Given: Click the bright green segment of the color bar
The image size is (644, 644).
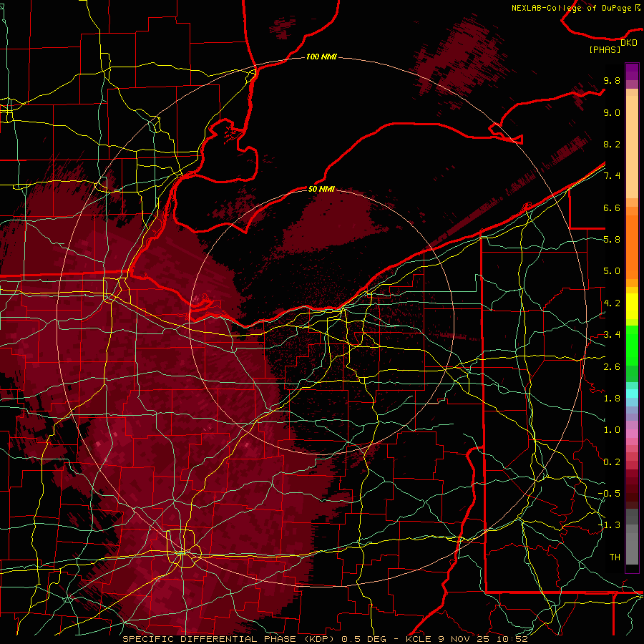Looking at the screenshot, I should click(x=632, y=346).
